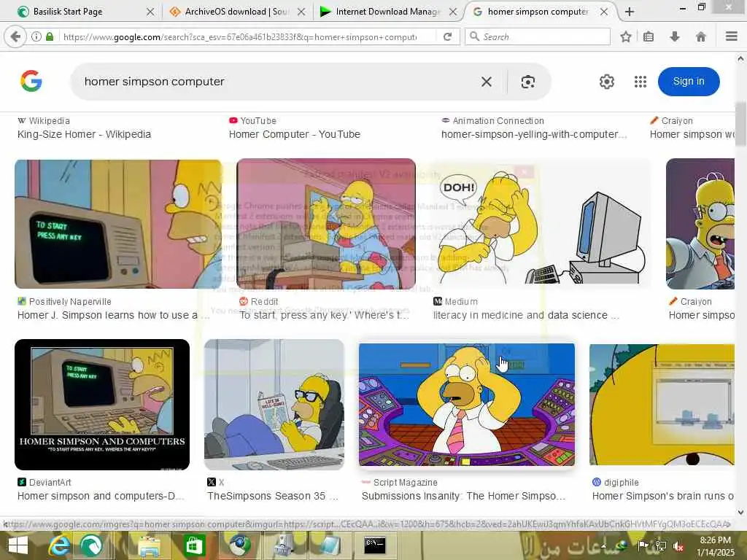Open the Homer Computer - YouTube result
Image resolution: width=747 pixels, height=560 pixels.
pyautogui.click(x=295, y=134)
